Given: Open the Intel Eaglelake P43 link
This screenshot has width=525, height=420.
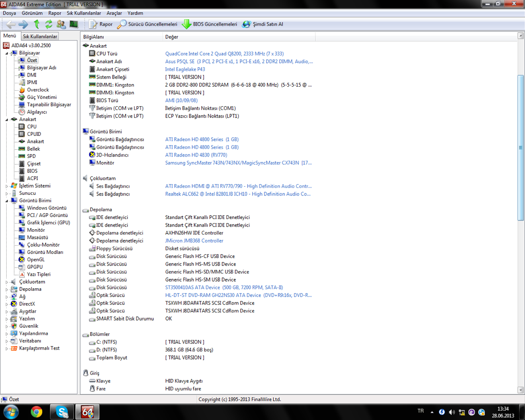Looking at the screenshot, I should tap(185, 69).
